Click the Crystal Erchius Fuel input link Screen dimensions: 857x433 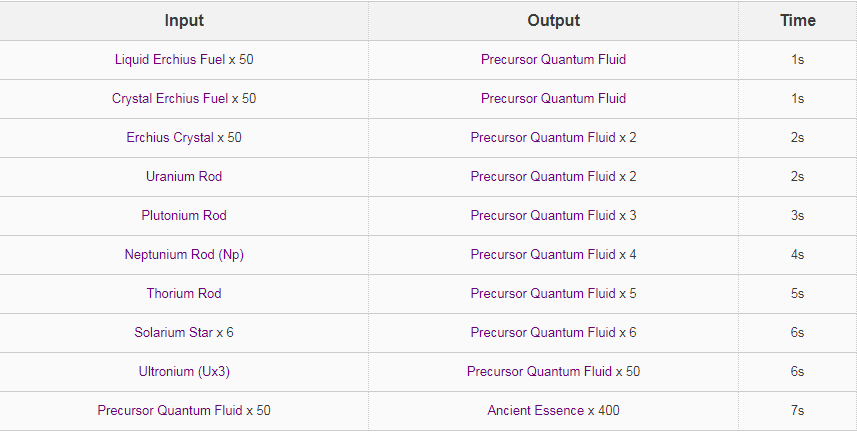point(170,99)
